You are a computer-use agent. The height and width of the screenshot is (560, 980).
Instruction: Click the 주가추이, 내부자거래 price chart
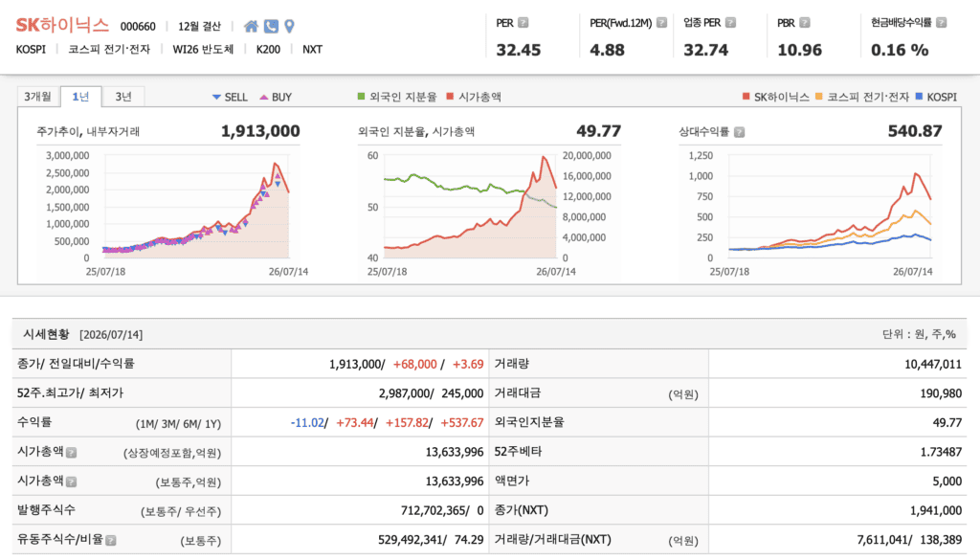point(196,206)
